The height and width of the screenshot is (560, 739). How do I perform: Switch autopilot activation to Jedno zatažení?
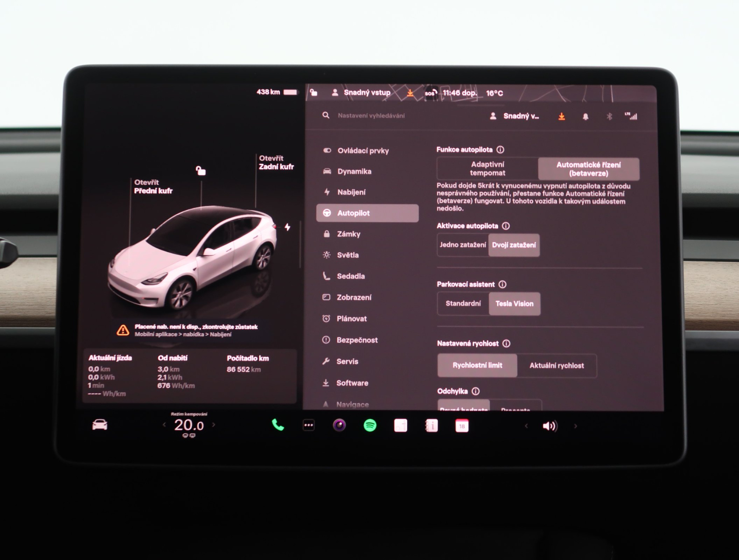point(463,245)
